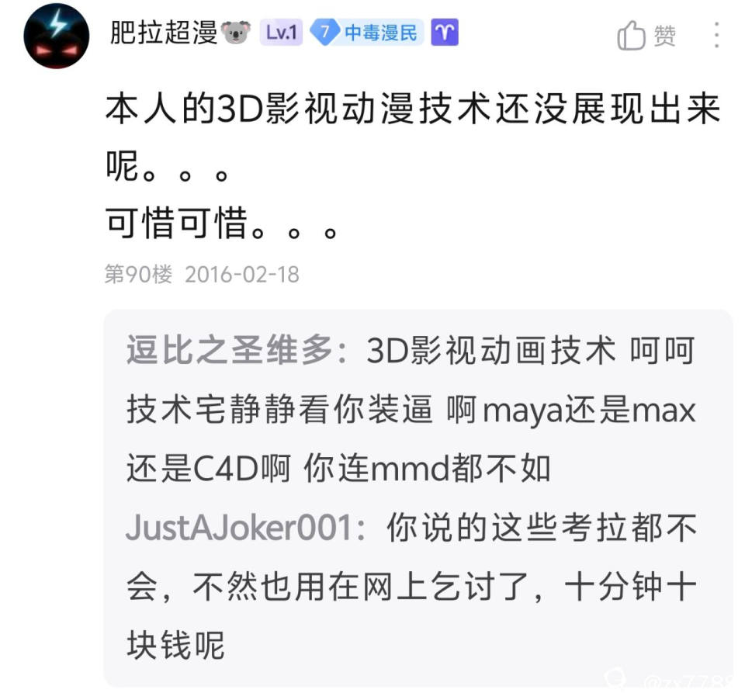Open the three-dot more options menu
The image size is (745, 700).
coord(716,35)
